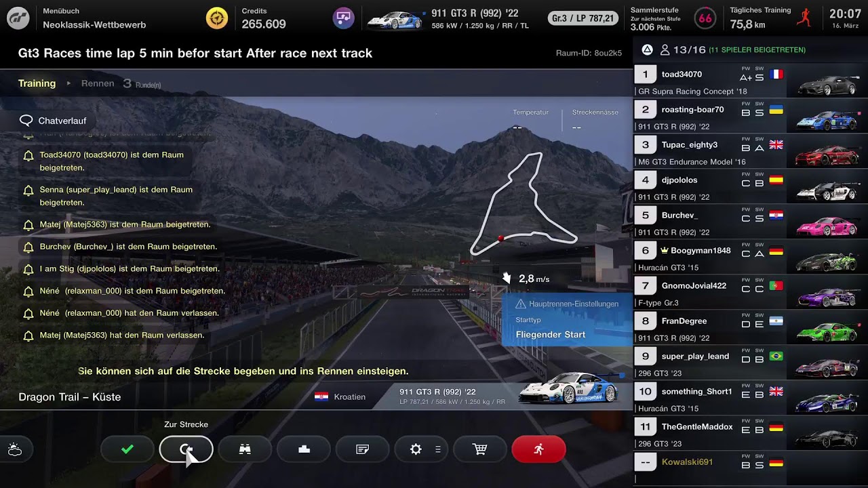Click the purple music playlist icon
Screen dimensions: 868x488
coord(344,18)
